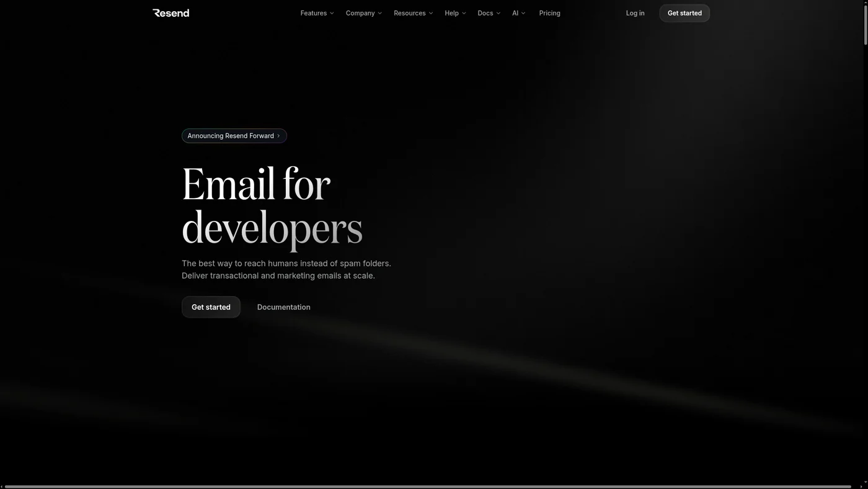
Task: Click the Log in link
Action: [x=635, y=13]
